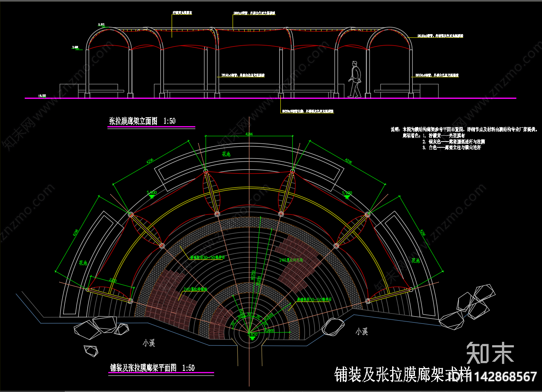Image resolution: width=542 pixels, height=392 pixels.
Task: Select the "R2000" radius dimension
Action: click(269, 331)
